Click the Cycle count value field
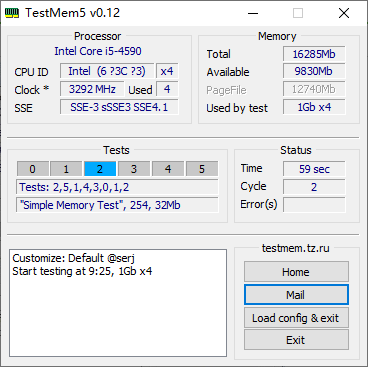This screenshot has width=368, height=367. pyautogui.click(x=314, y=187)
